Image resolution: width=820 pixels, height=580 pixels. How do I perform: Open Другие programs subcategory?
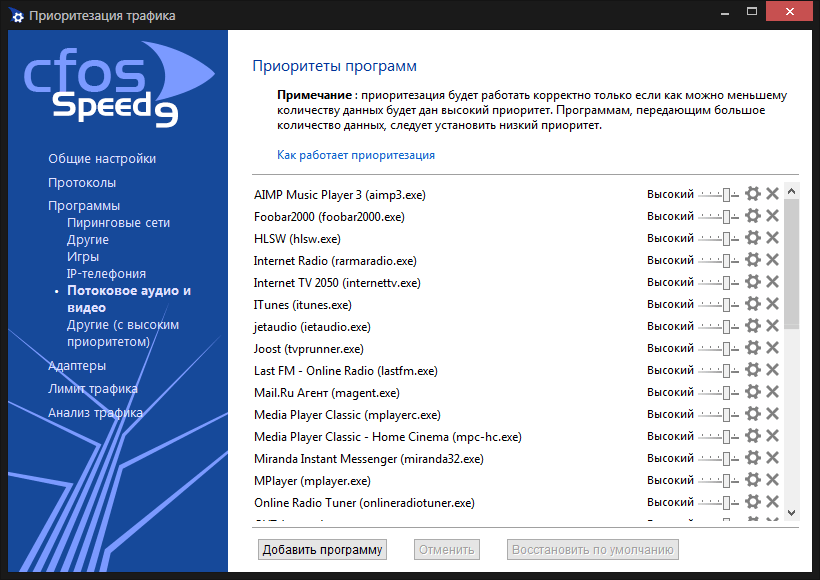88,240
